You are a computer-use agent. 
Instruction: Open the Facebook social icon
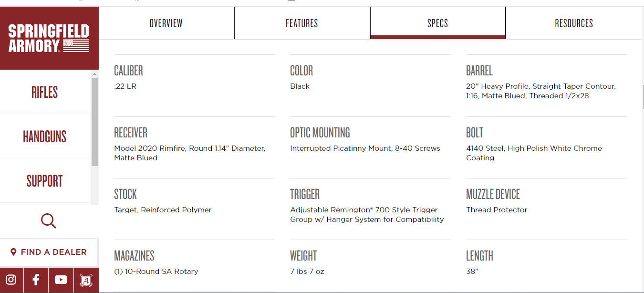pyautogui.click(x=36, y=280)
